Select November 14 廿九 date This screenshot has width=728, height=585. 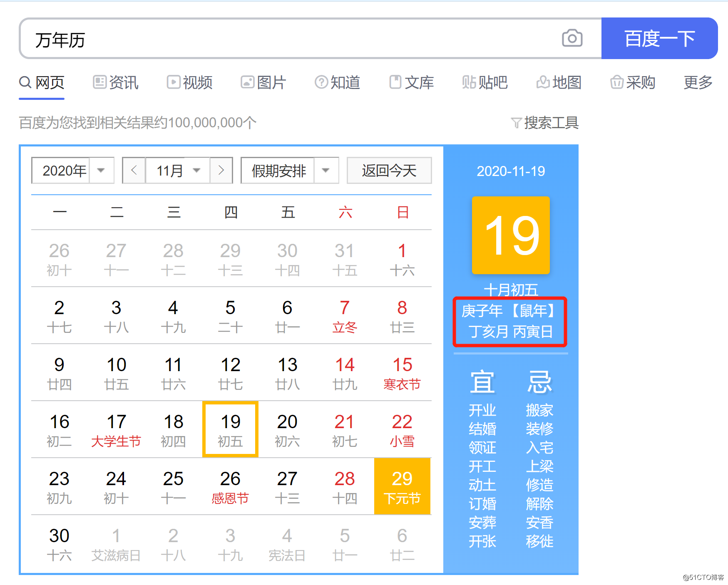pyautogui.click(x=345, y=373)
